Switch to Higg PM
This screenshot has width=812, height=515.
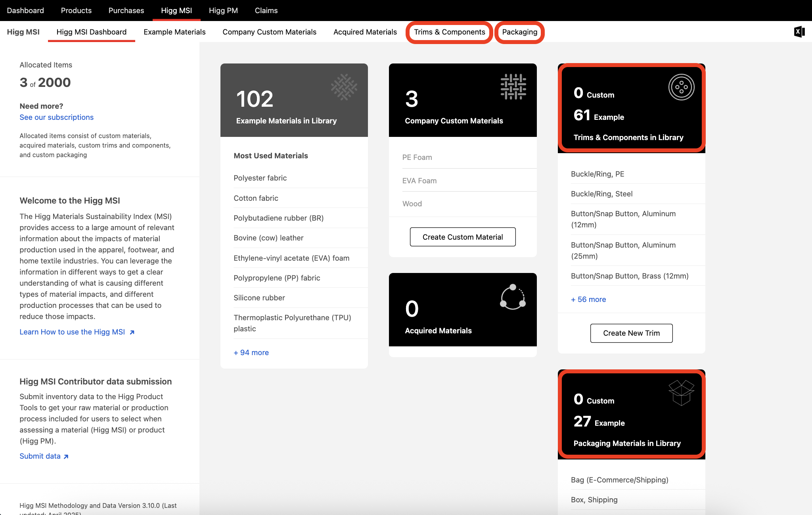(223, 10)
